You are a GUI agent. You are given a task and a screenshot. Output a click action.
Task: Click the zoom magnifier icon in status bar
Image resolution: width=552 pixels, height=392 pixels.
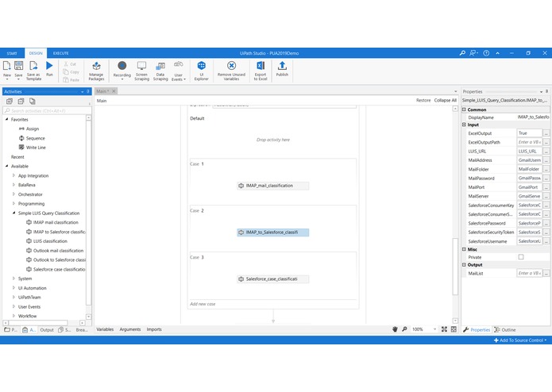(x=404, y=329)
